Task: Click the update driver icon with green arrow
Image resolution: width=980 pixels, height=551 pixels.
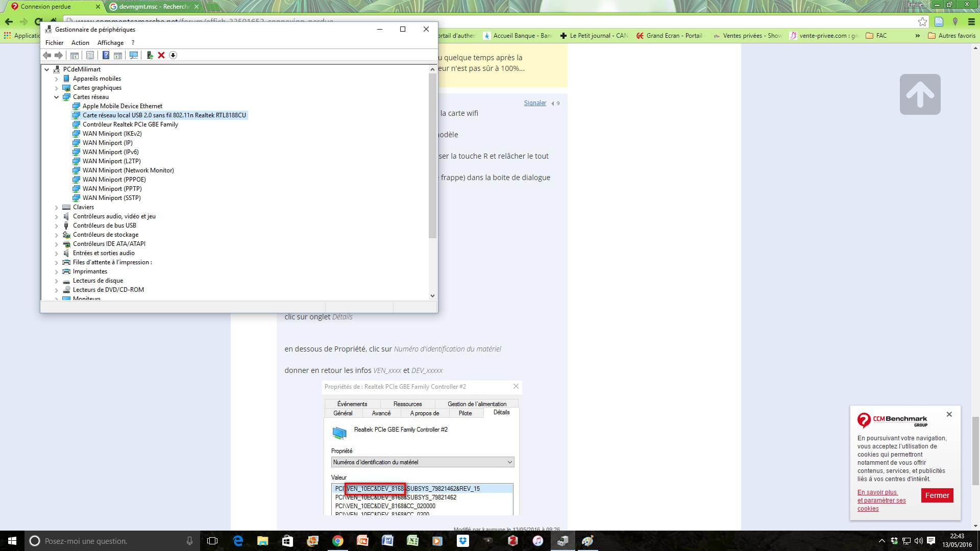Action: click(x=150, y=55)
